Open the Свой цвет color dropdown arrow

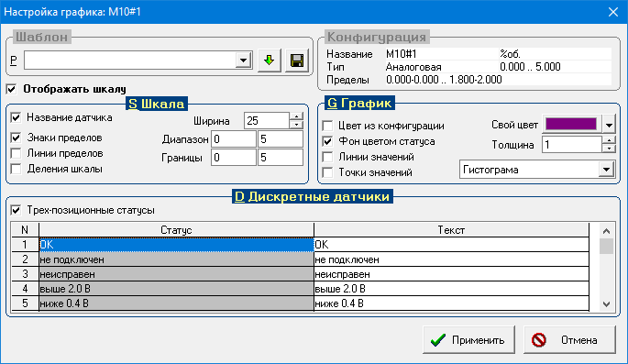(x=609, y=126)
